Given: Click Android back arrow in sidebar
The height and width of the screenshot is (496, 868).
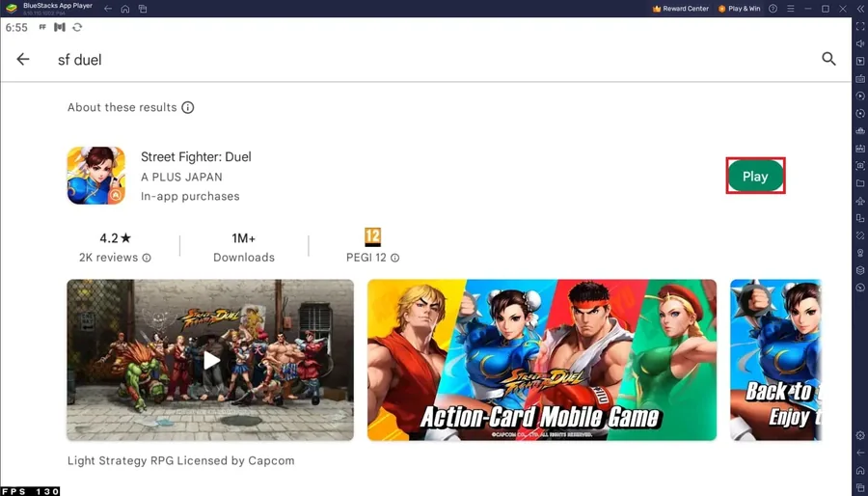Looking at the screenshot, I should pos(859,453).
